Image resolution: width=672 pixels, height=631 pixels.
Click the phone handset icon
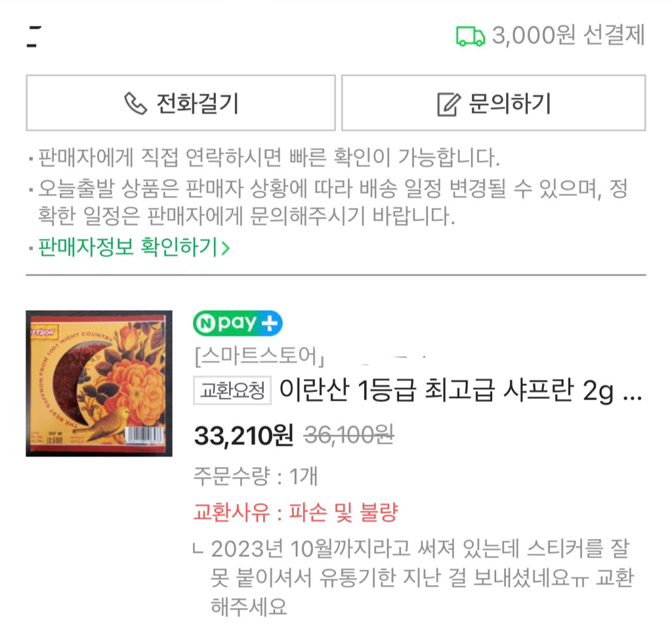point(135,103)
